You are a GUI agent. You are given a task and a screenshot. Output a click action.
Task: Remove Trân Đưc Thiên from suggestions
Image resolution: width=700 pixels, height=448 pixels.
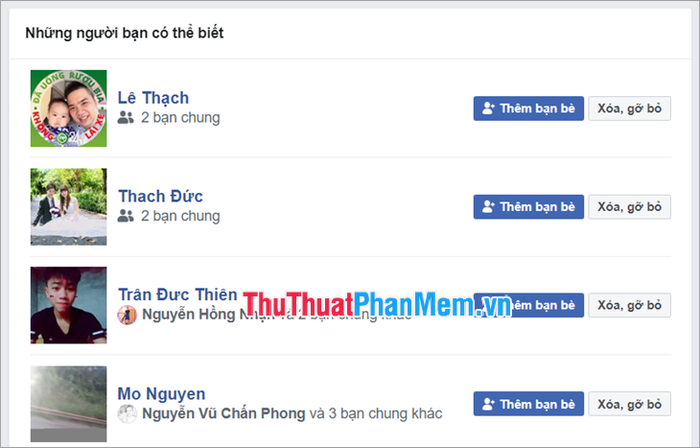coord(629,305)
